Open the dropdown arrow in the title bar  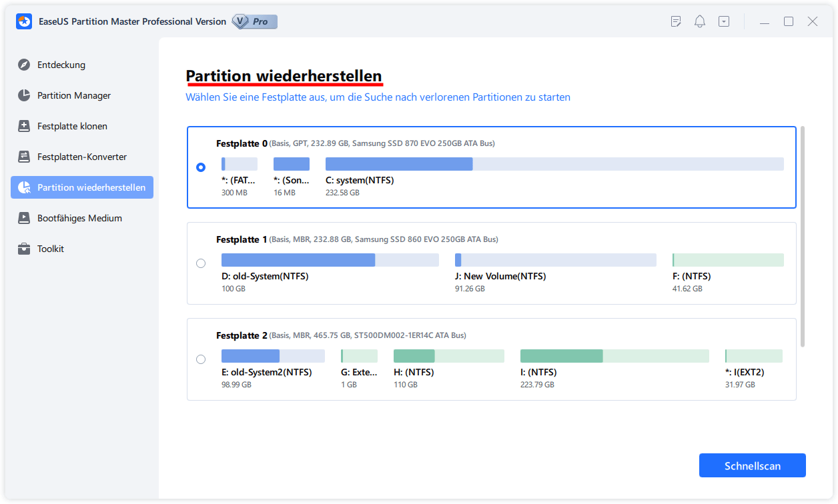click(x=723, y=21)
